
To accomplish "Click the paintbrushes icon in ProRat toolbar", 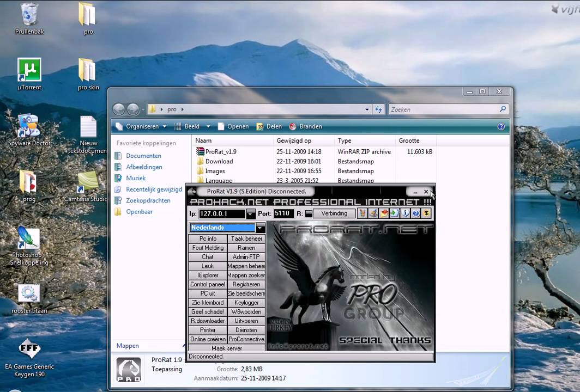I will 362,213.
